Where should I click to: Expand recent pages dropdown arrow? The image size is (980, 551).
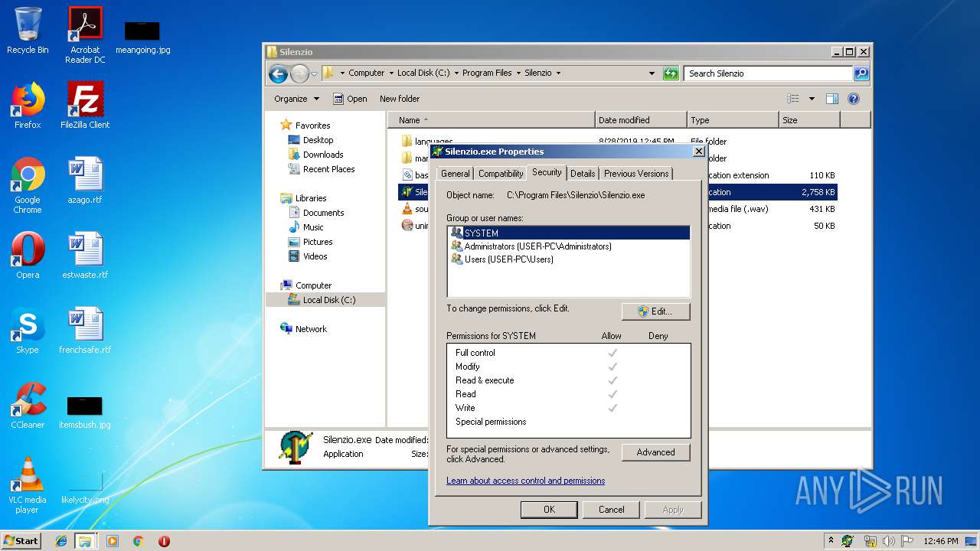click(x=314, y=74)
